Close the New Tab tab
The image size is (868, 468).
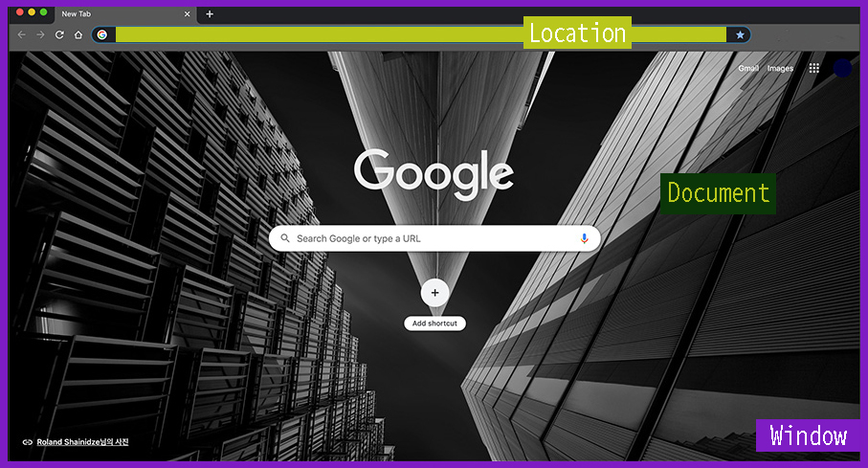(188, 13)
